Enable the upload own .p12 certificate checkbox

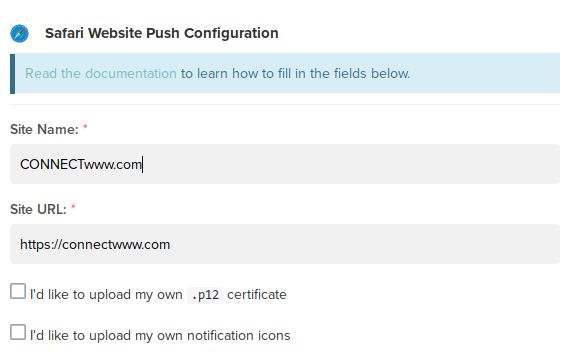point(18,291)
